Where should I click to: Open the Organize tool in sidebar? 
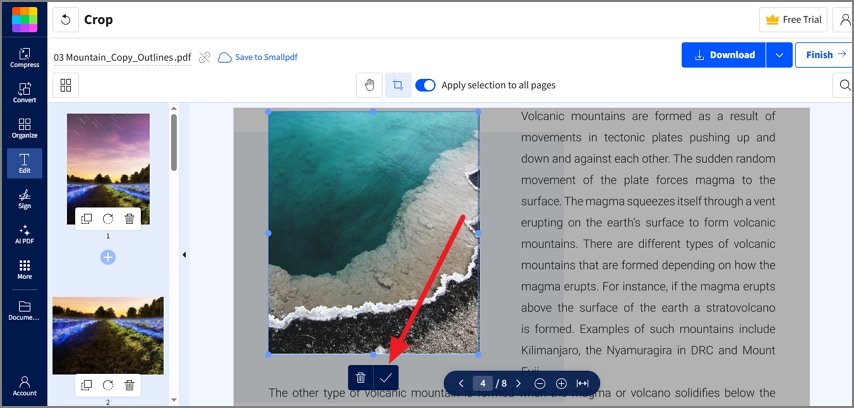pos(25,129)
